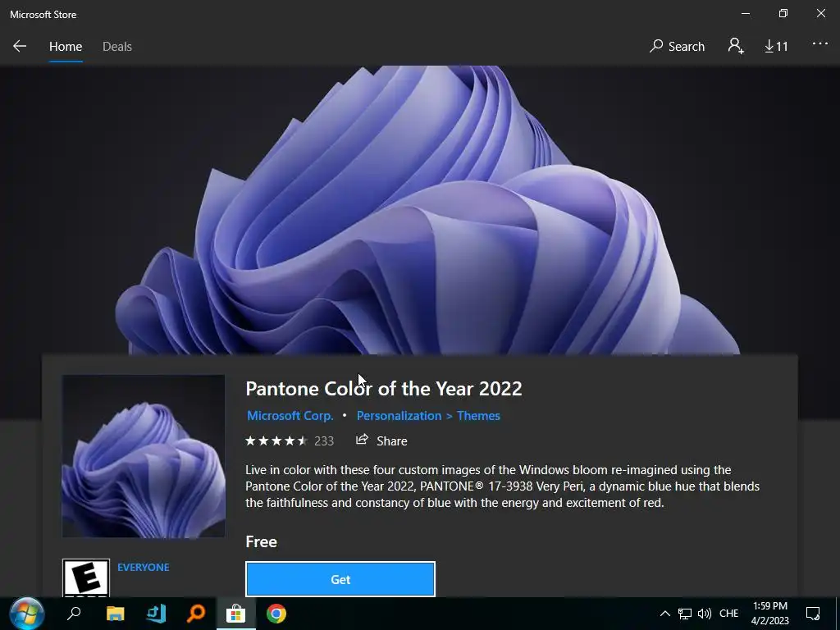Click the taskbar search magnifier icon
Screen dimensions: 840x630
pos(74,614)
